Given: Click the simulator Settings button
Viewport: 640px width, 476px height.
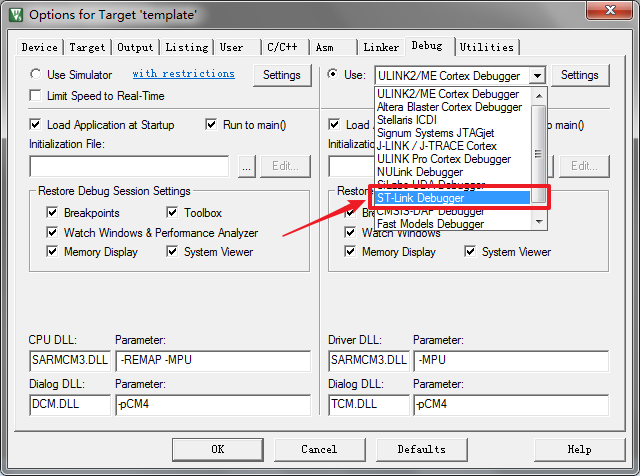Looking at the screenshot, I should pos(282,75).
